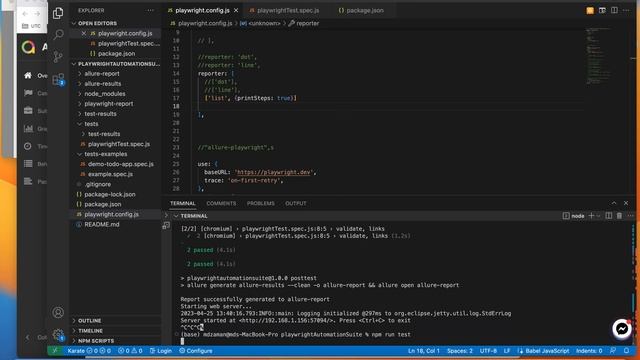Screen dimensions: 640x360
Task: Open example.spec.js in the explorer
Action: coord(110,174)
